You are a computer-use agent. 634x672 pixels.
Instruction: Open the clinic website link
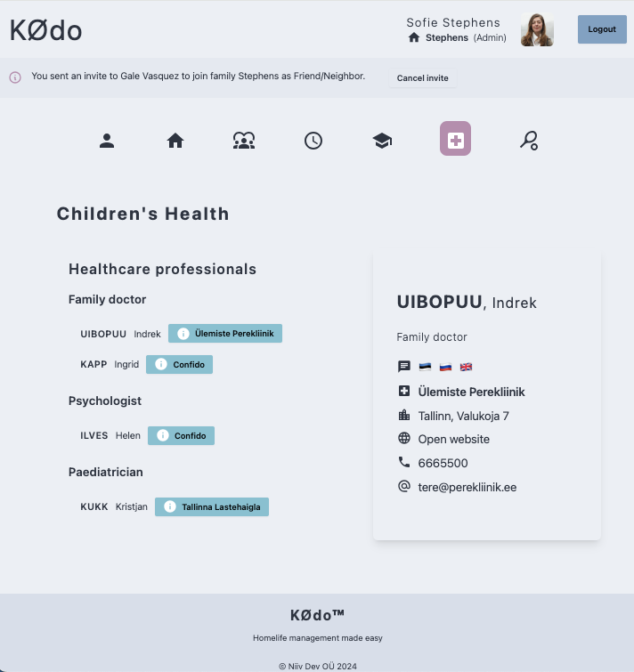tap(453, 439)
